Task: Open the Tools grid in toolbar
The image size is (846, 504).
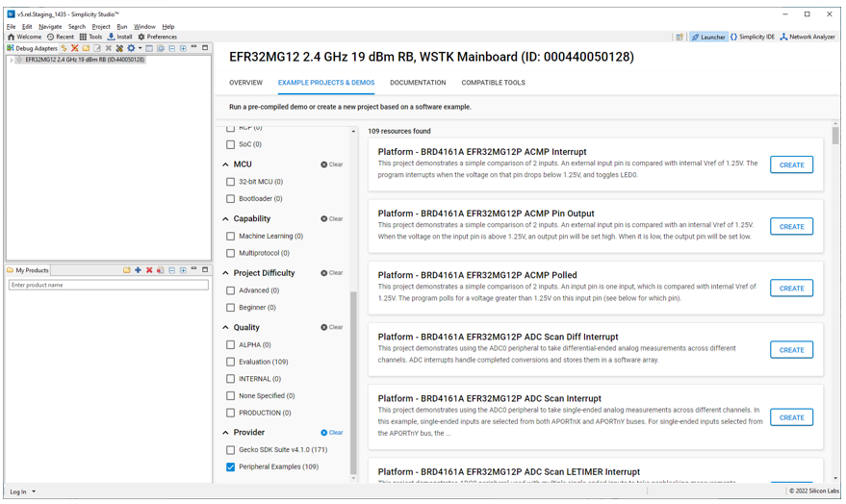Action: click(x=90, y=37)
